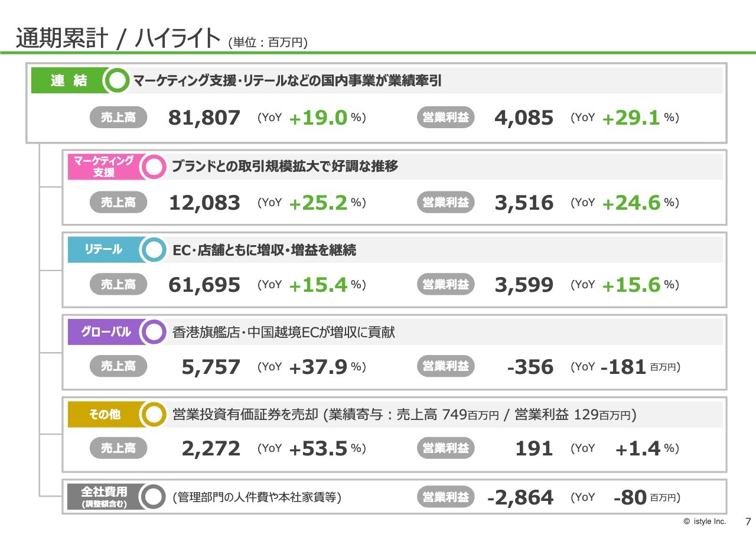Click the istyle Inc. copyright text
The image size is (756, 534).
(705, 522)
